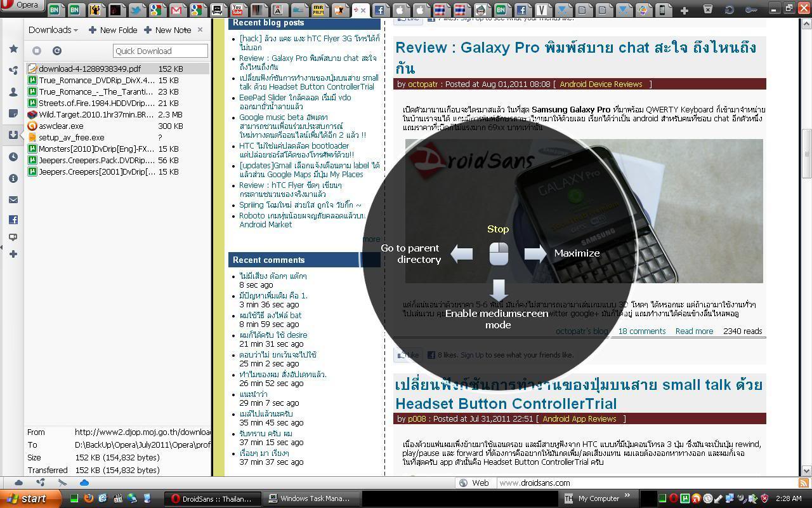Open the Galaxy Pro review headline
The image size is (812, 508).
point(575,58)
